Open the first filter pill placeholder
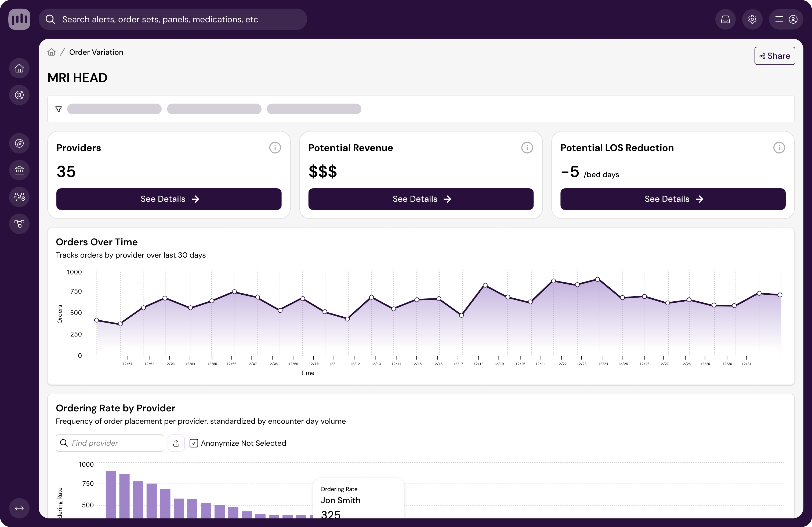812x527 pixels. coord(114,109)
